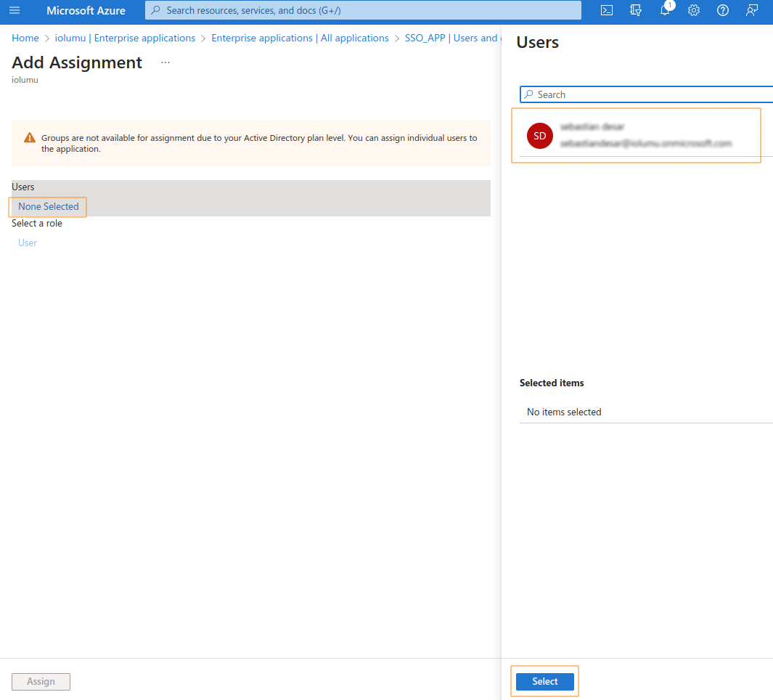Navigate to iolumu Enterprise applications breadcrumb
Viewport: 773px width, 700px height.
(125, 38)
